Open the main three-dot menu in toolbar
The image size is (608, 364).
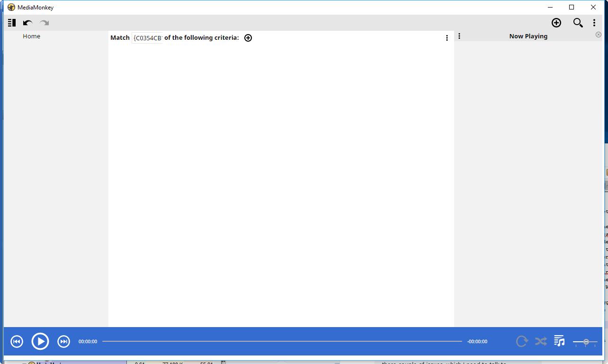[x=594, y=23]
